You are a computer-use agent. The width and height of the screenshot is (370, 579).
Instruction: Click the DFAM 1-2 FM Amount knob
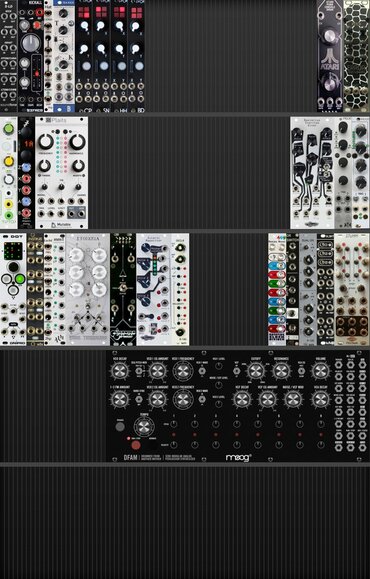[x=120, y=399]
